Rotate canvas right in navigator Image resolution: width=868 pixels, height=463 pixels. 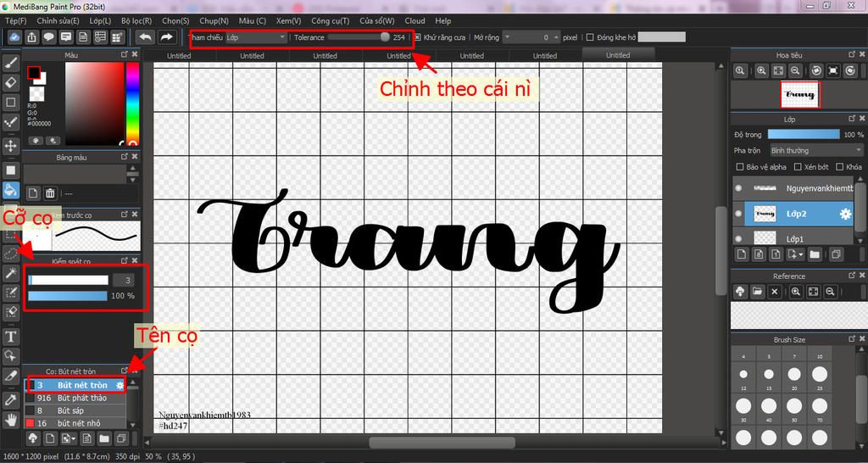tap(850, 71)
